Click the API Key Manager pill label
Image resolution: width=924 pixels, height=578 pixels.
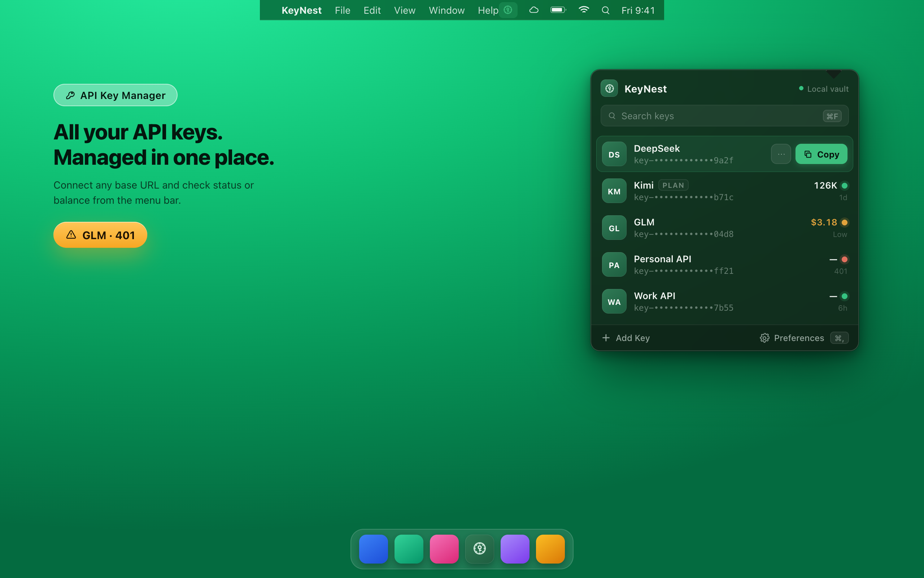[115, 95]
